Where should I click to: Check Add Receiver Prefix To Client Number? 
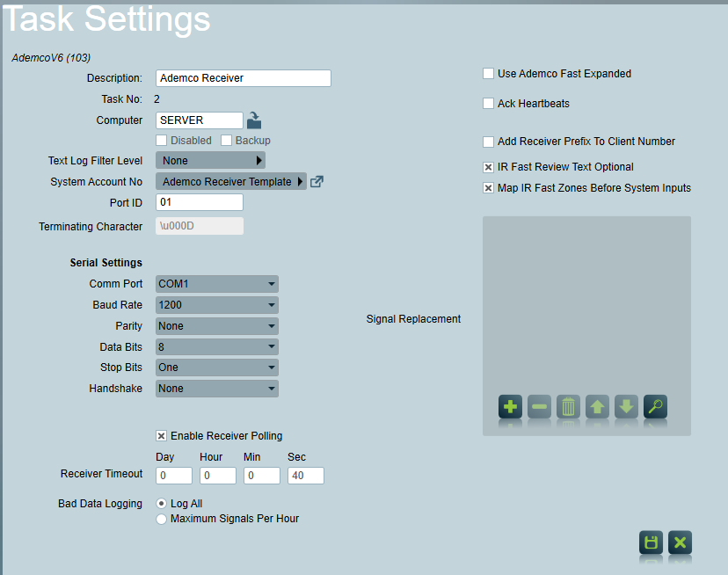click(489, 142)
